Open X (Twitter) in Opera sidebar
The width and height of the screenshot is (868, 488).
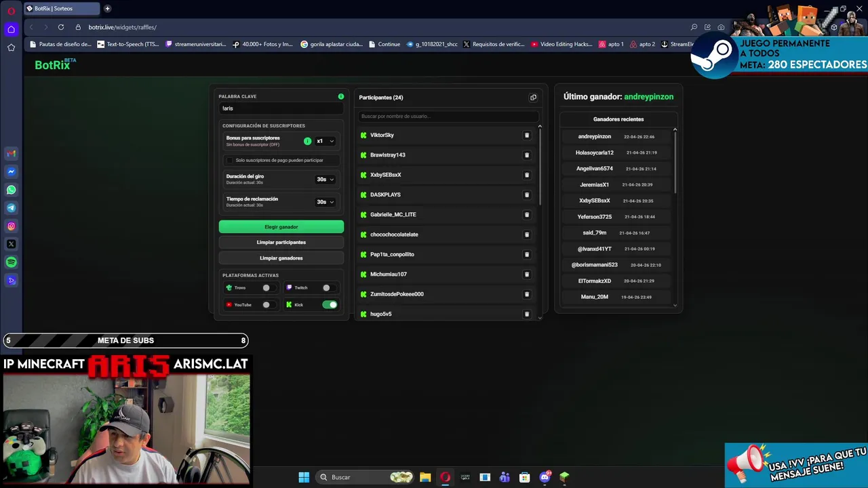[12, 244]
